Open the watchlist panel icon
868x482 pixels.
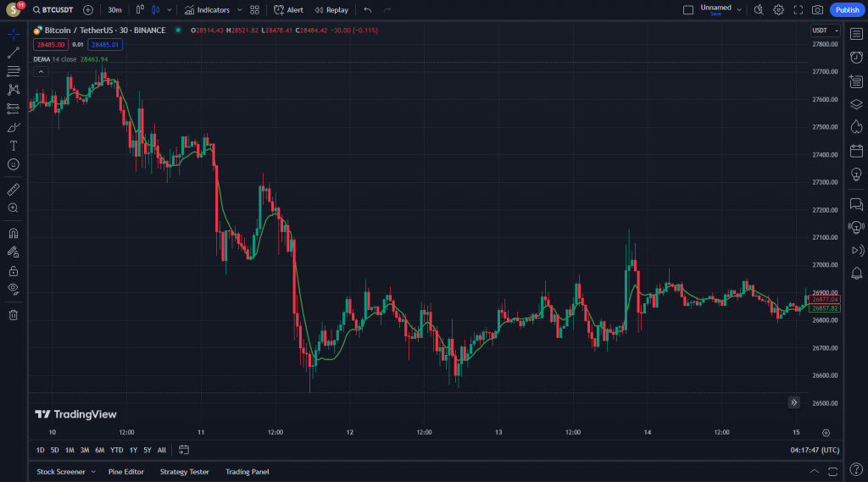(856, 35)
